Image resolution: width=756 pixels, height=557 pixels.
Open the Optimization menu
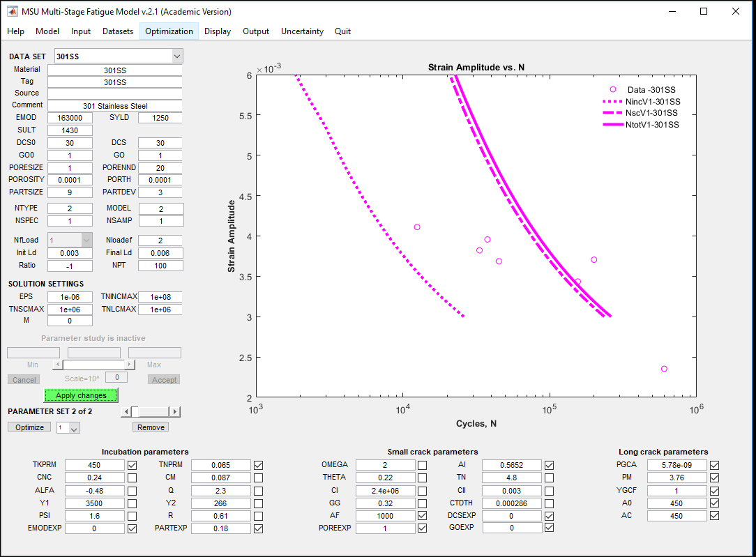click(169, 31)
